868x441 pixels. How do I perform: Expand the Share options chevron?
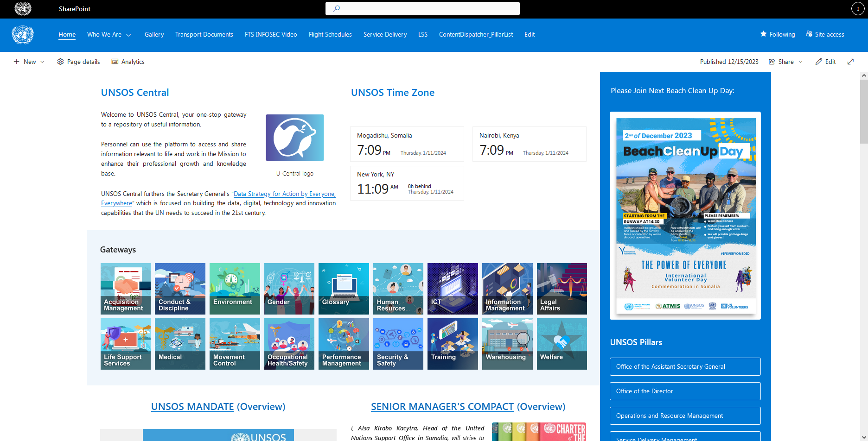801,62
